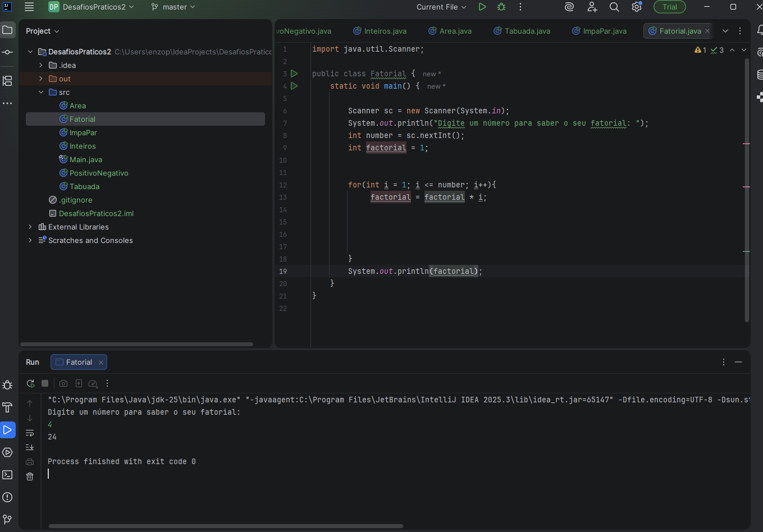Open the Terminal tool window
763x532 pixels.
pyautogui.click(x=7, y=475)
